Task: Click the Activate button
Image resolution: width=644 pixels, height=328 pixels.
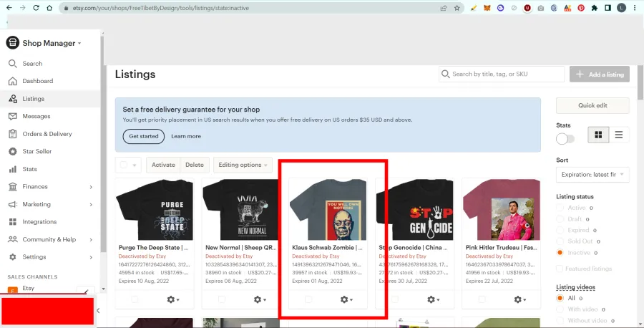Action: [163, 165]
